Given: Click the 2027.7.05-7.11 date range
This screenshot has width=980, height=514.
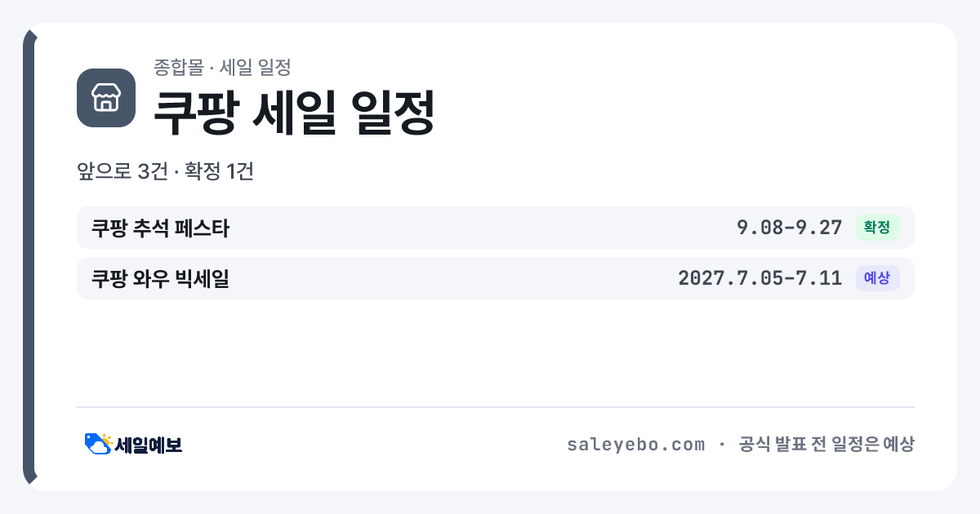Looking at the screenshot, I should 760,278.
